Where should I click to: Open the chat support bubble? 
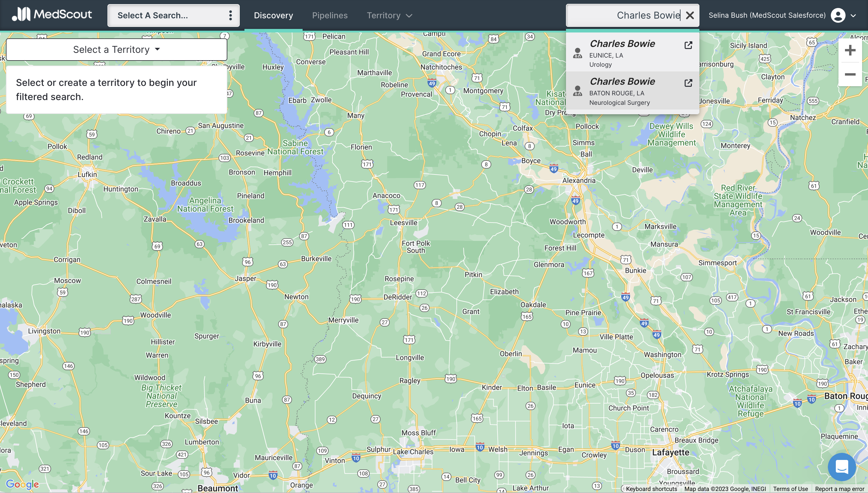click(842, 467)
